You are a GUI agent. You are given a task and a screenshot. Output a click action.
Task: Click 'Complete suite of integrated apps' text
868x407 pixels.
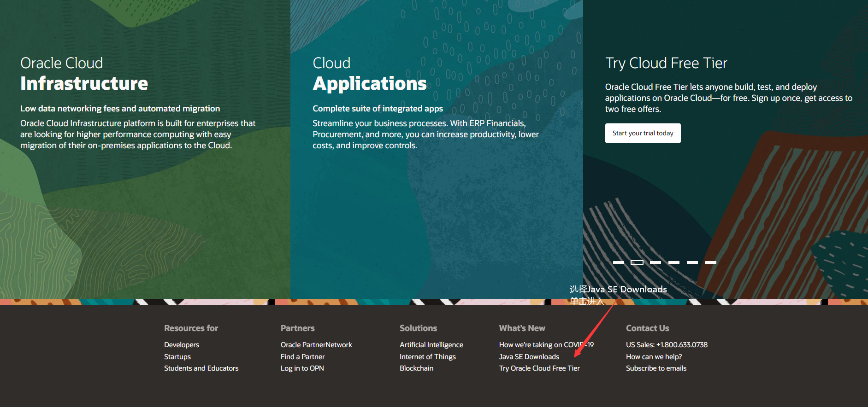coord(378,109)
